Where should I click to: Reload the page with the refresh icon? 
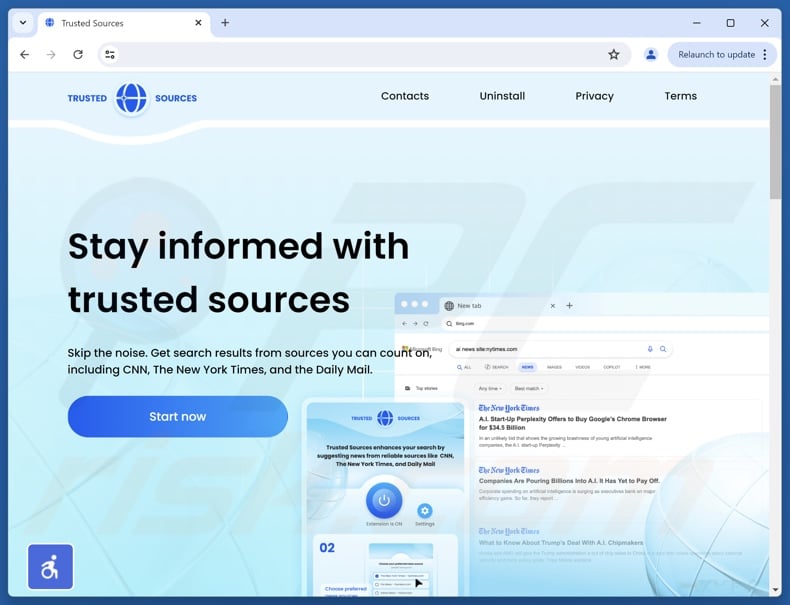[x=78, y=54]
